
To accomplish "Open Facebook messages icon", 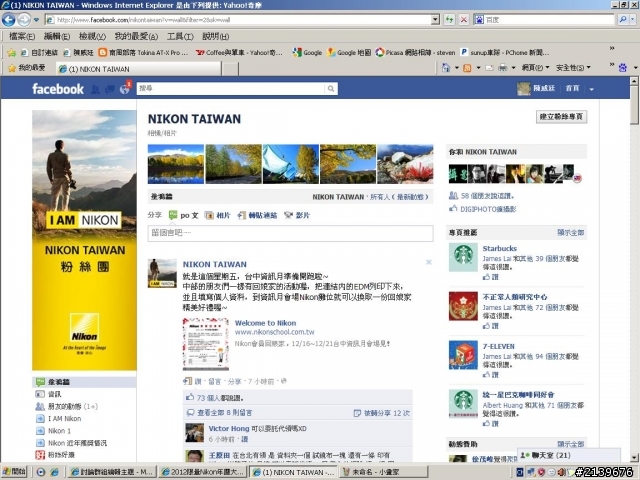I will click(x=110, y=89).
